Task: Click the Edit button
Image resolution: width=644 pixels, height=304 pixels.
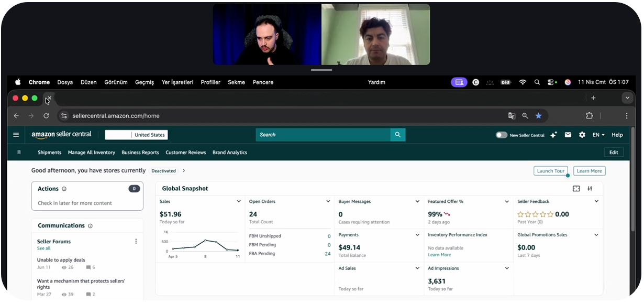Action: 614,153
